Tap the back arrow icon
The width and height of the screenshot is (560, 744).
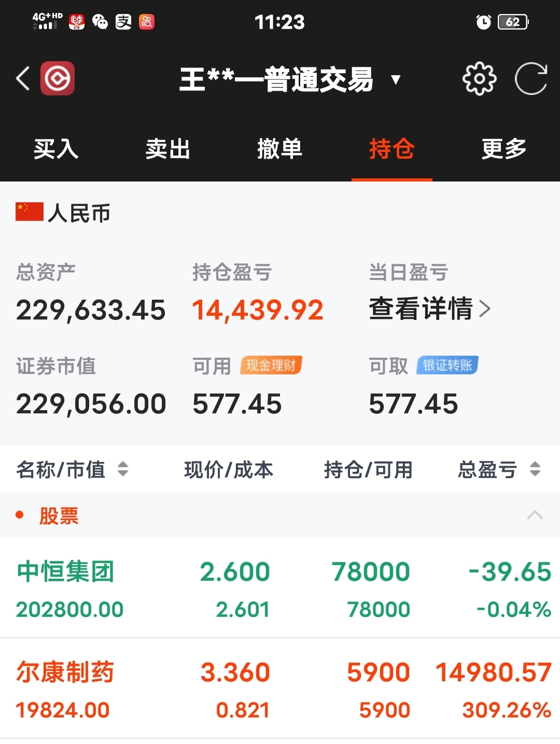pos(23,79)
